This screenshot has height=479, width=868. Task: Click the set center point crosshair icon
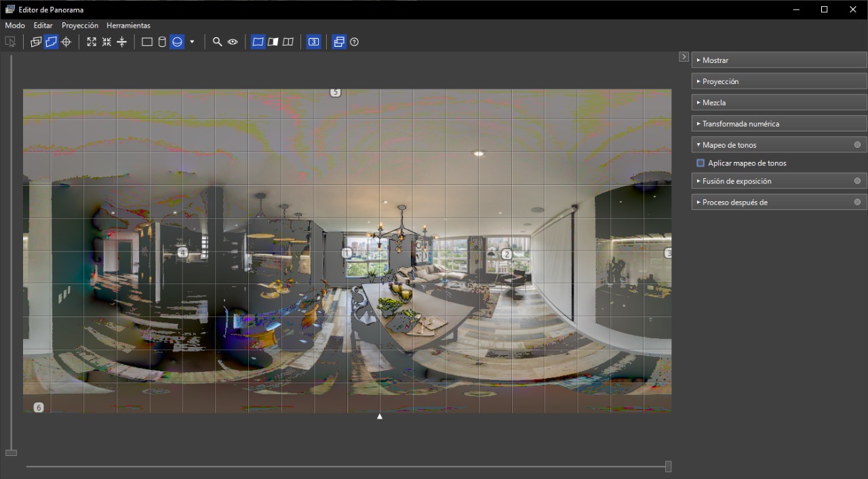pyautogui.click(x=66, y=42)
